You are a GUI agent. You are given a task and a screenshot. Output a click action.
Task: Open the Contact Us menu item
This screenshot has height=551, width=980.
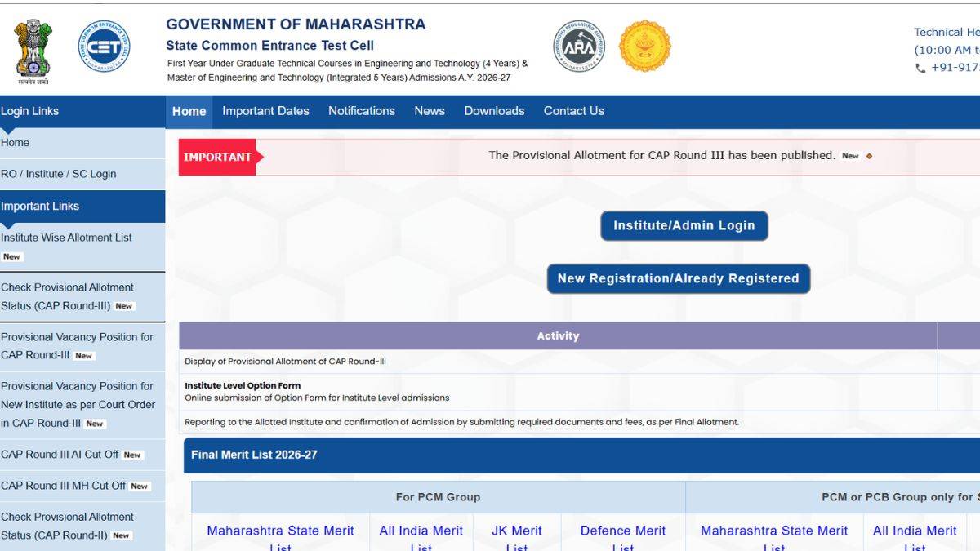pyautogui.click(x=573, y=111)
